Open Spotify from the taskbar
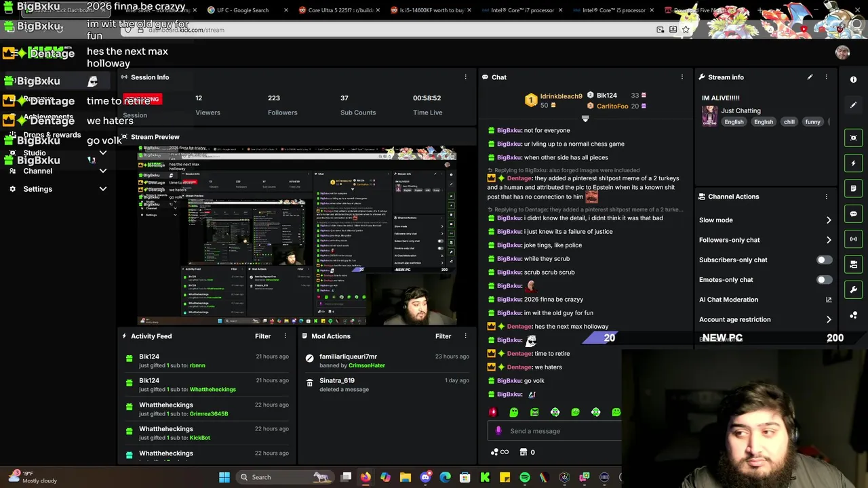The image size is (868, 488). pyautogui.click(x=524, y=477)
